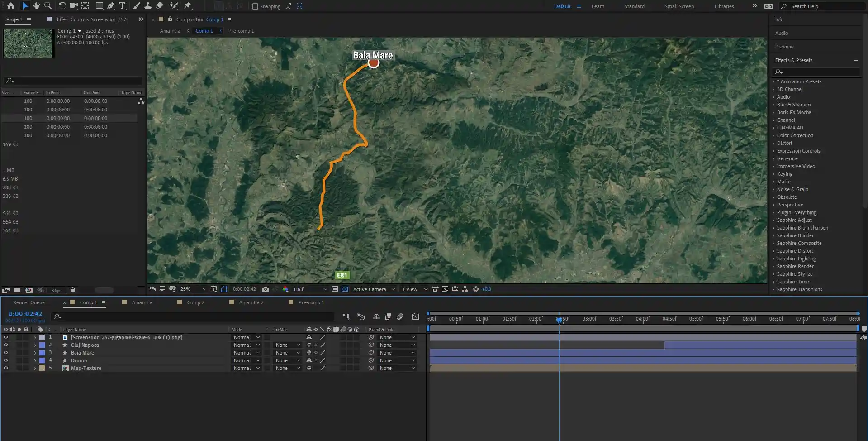This screenshot has width=868, height=441.
Task: Click the new folder icon in Project panel
Action: click(x=17, y=290)
